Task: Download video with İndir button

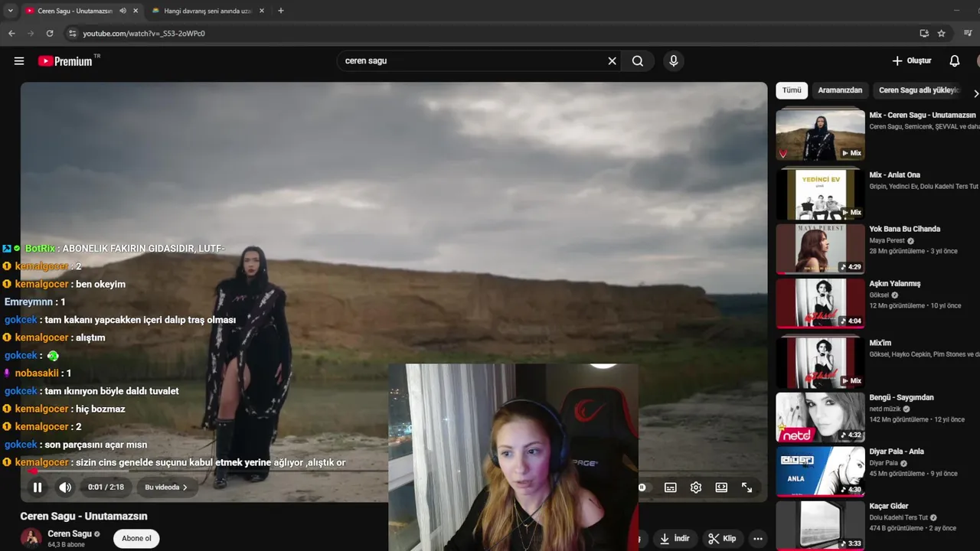Action: (x=675, y=538)
